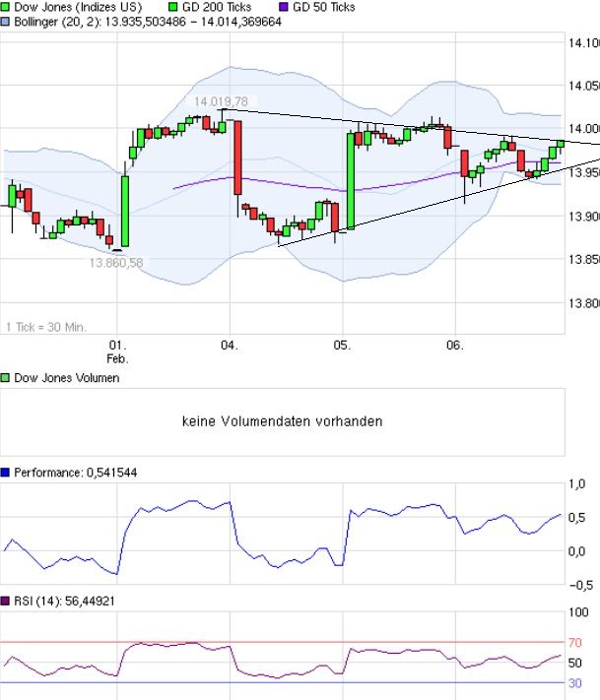This screenshot has height=700, width=600.
Task: Select the 14.019,78 high price label
Action: click(x=220, y=101)
